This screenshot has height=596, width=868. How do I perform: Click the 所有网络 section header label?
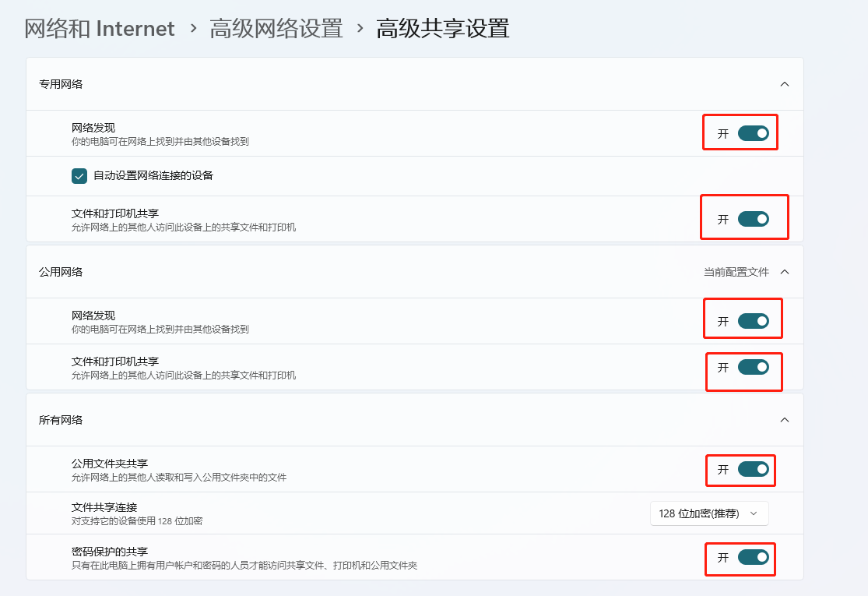pyautogui.click(x=61, y=420)
